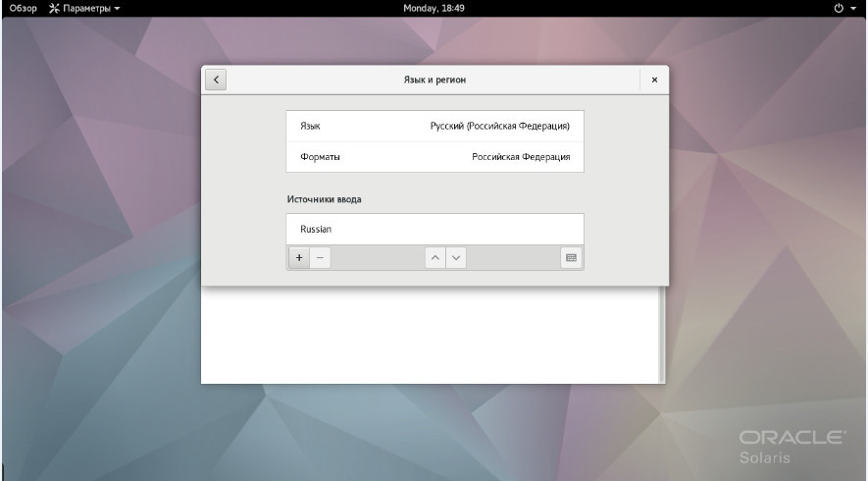Open the Язык language setting row

pos(434,126)
